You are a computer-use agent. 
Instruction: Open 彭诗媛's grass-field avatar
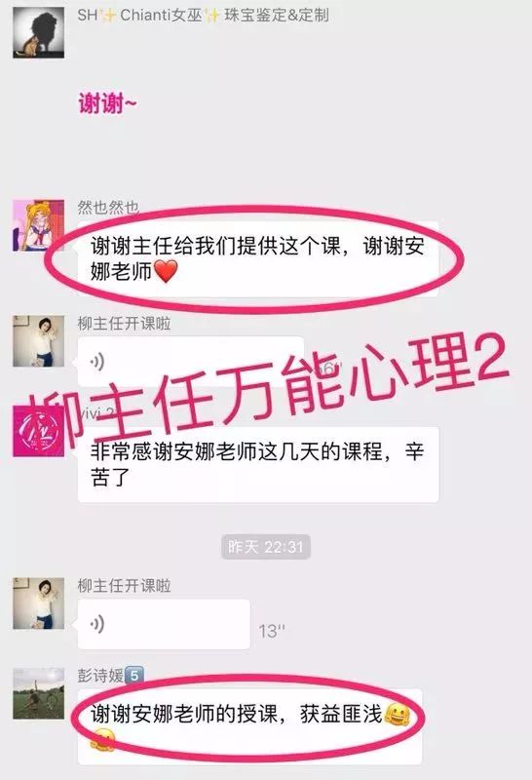tap(38, 693)
